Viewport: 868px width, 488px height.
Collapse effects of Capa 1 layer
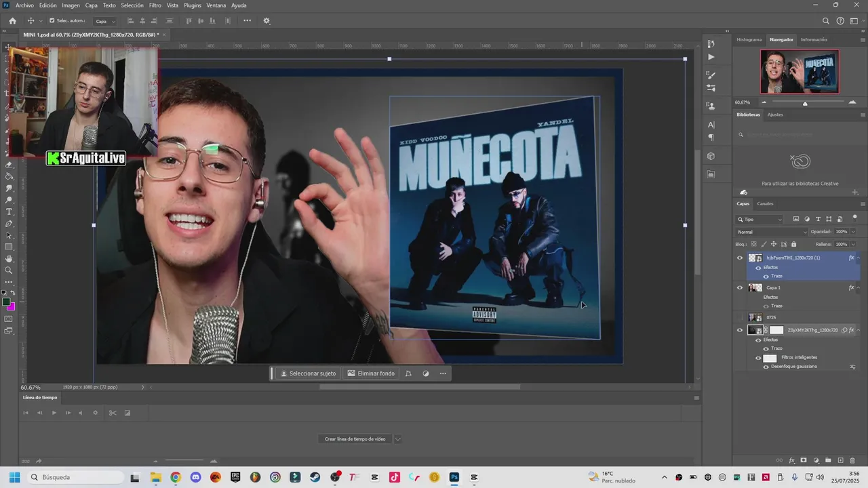(x=859, y=287)
